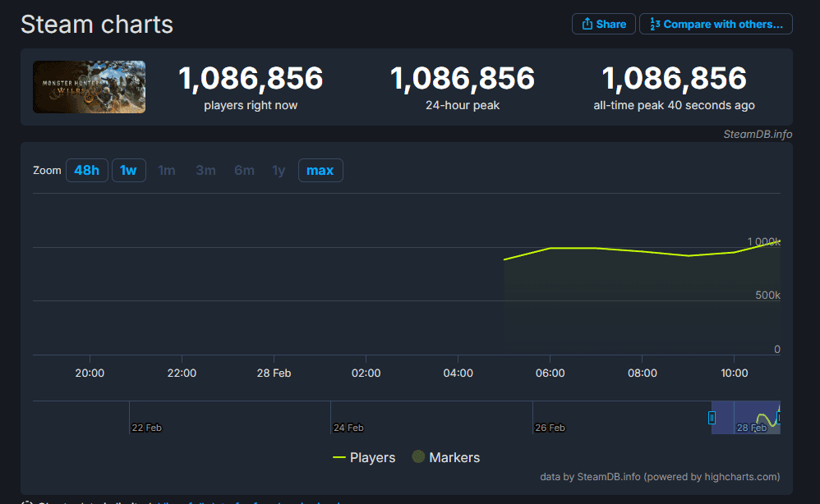This screenshot has width=820, height=504.
Task: Open Compare with others dialog
Action: [x=716, y=24]
